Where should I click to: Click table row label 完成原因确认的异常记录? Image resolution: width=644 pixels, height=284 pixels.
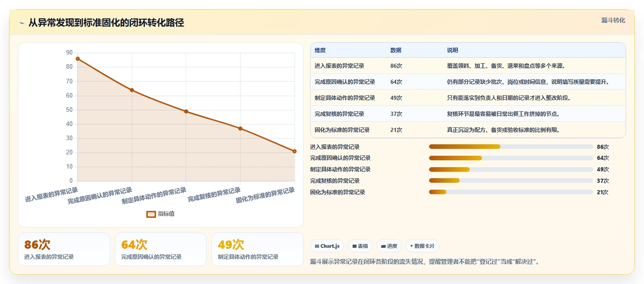pyautogui.click(x=345, y=82)
